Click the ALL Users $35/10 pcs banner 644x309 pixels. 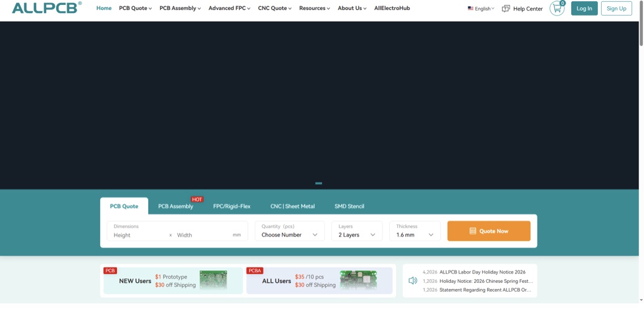tap(319, 280)
